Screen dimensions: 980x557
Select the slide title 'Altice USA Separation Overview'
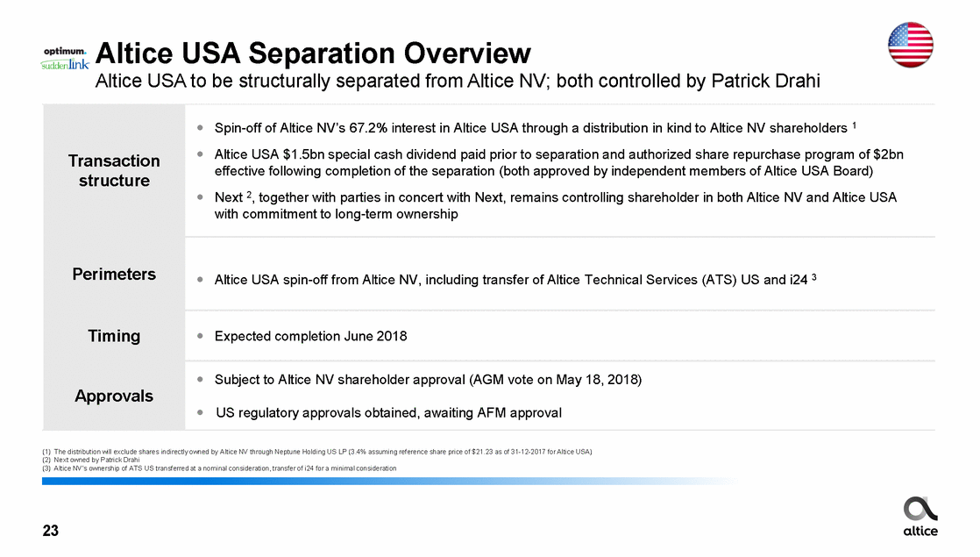click(x=313, y=53)
